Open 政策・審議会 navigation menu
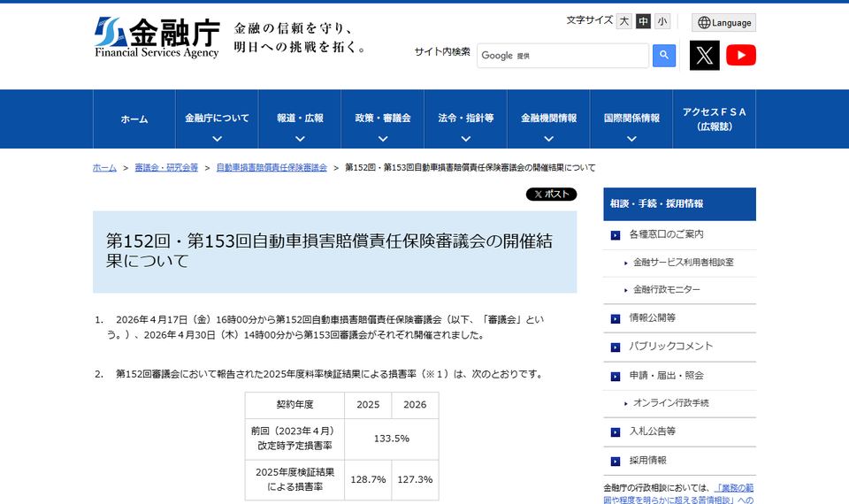Viewport: 849px width, 504px height. [383, 119]
